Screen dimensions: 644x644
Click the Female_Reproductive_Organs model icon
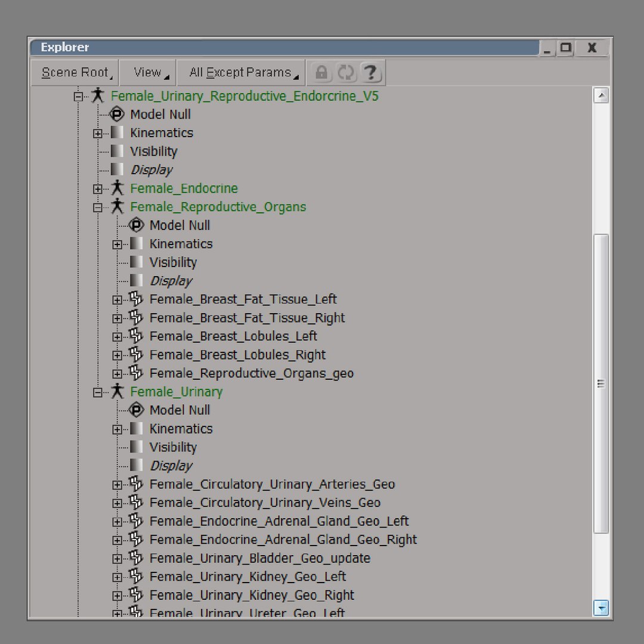click(x=117, y=206)
